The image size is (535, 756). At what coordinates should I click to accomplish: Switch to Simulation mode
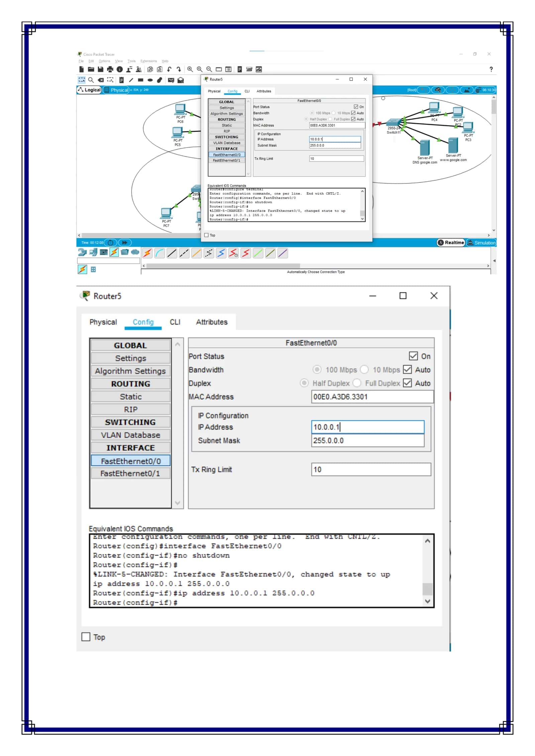(481, 243)
